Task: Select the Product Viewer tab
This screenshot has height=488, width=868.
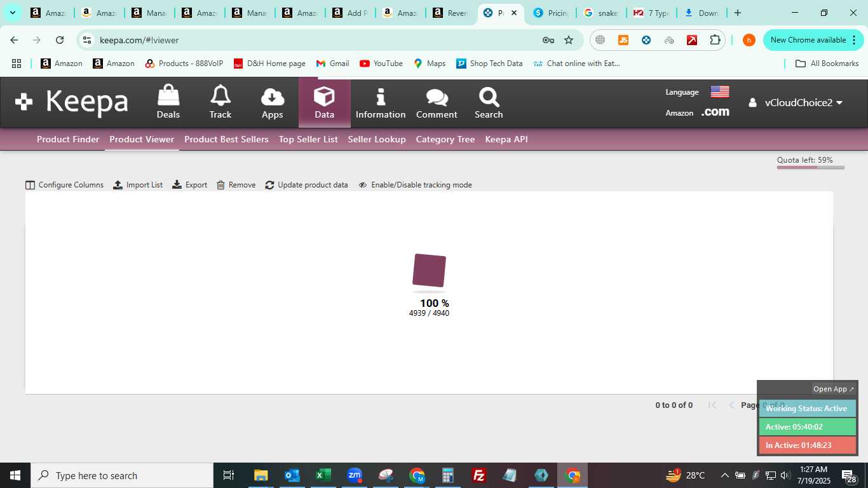Action: (142, 139)
